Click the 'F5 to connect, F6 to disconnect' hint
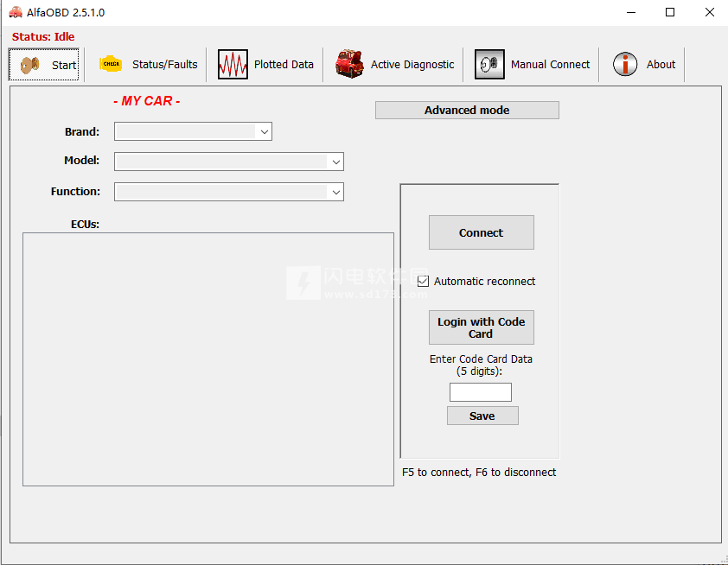This screenshot has height=565, width=728. click(479, 473)
